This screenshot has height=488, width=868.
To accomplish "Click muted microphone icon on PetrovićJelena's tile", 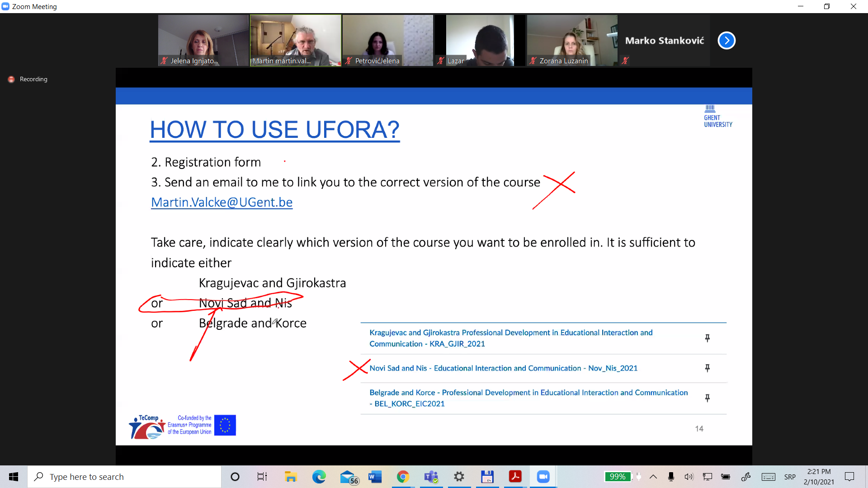I will pos(349,61).
